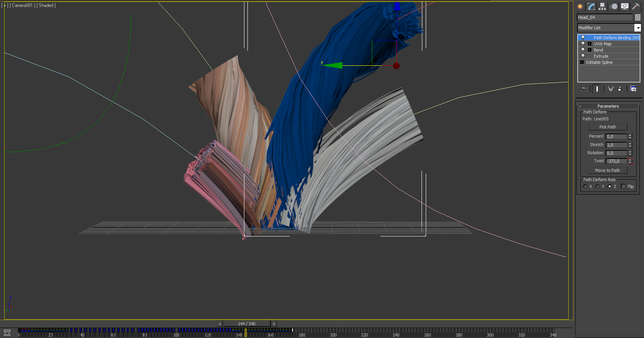Toggle Show End Result button
This screenshot has width=644, height=338.
[597, 89]
